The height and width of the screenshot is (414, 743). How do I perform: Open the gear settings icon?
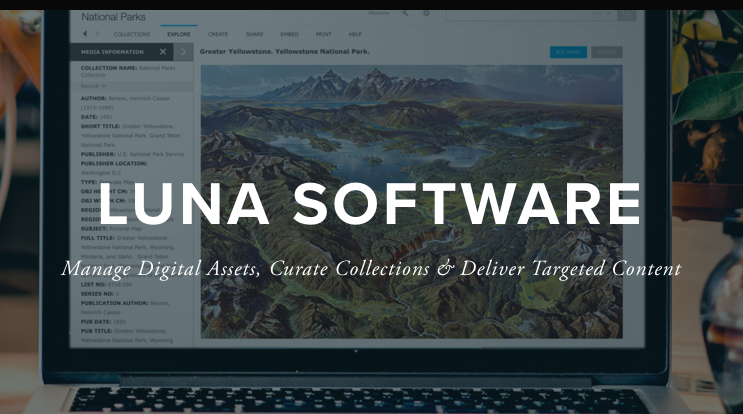click(426, 13)
